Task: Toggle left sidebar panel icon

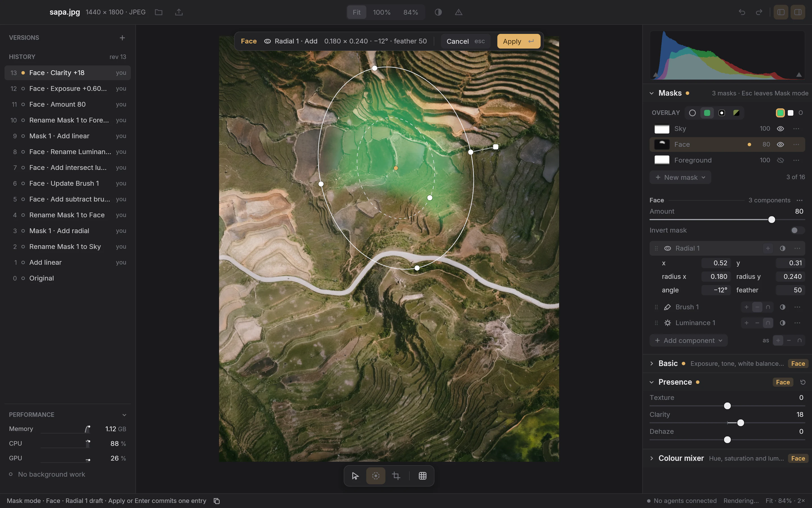Action: (x=781, y=12)
